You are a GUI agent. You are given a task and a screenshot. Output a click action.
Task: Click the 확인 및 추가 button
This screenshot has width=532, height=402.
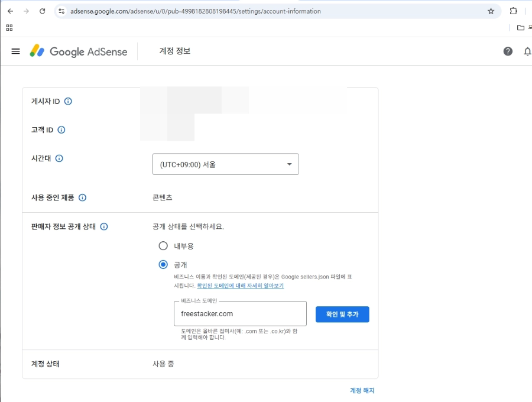click(342, 314)
